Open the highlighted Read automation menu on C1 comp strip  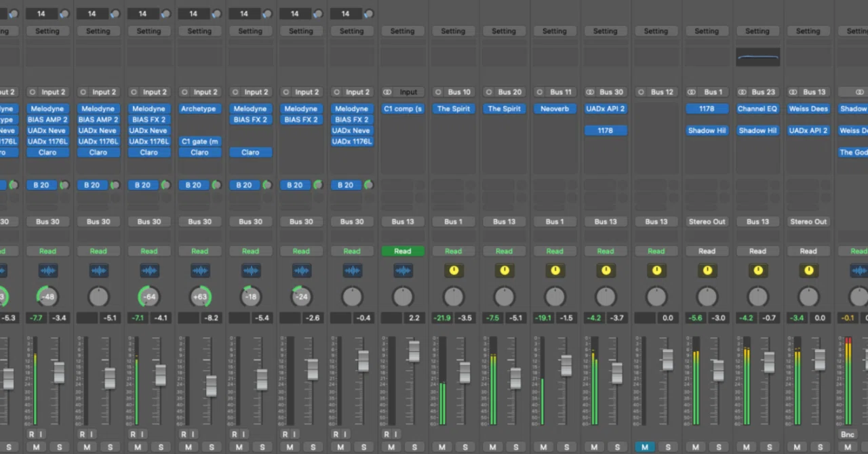coord(403,251)
